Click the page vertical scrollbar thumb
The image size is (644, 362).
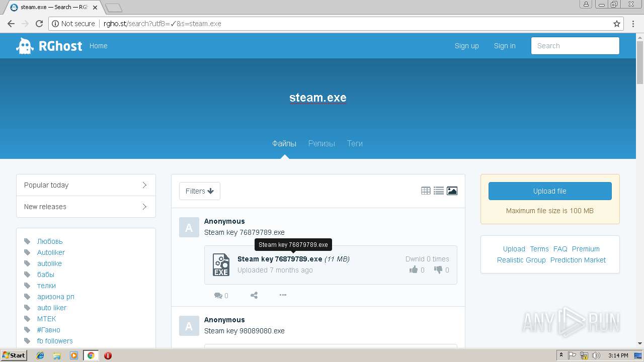640,63
